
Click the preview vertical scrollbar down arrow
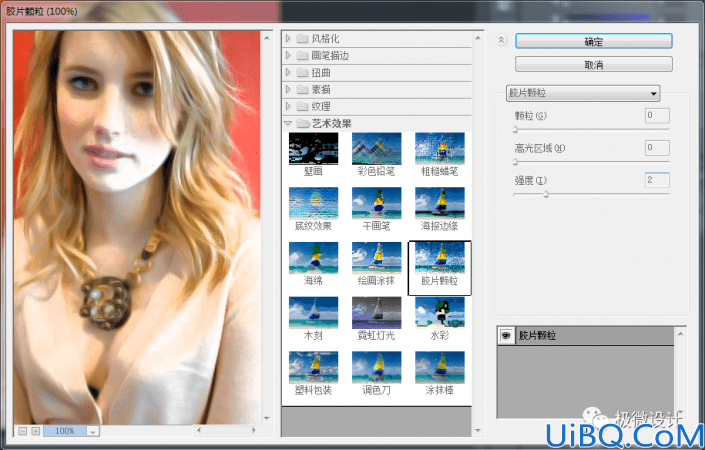pos(267,418)
